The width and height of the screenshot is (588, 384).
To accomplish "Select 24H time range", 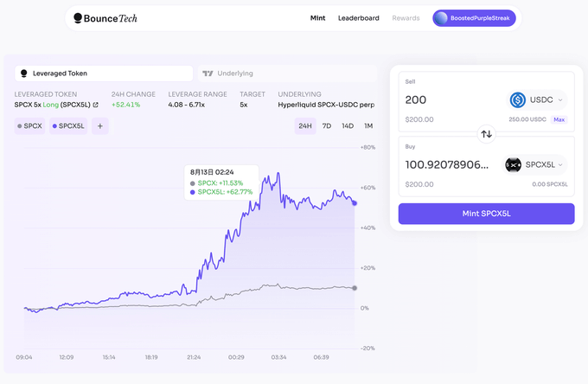I will click(x=305, y=126).
